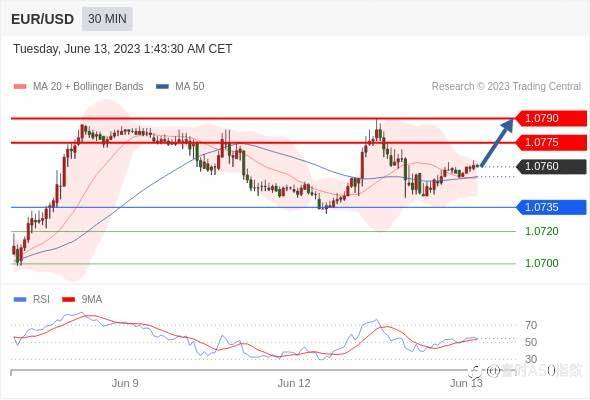The height and width of the screenshot is (400, 590).
Task: Click the RSI 50 level label
Action: [x=531, y=342]
